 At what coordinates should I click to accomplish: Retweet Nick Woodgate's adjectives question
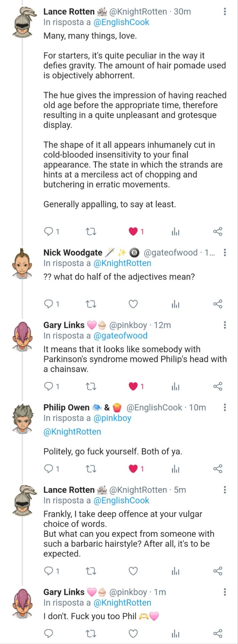point(91,304)
